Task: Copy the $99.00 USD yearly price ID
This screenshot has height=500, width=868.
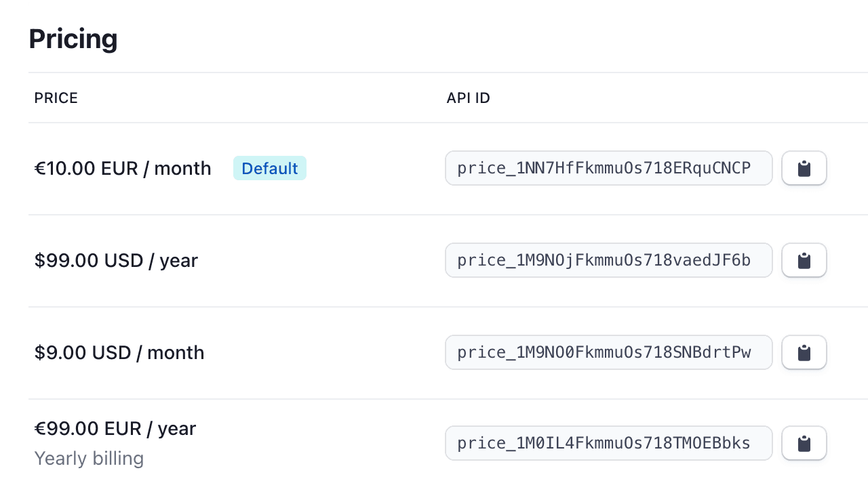Action: click(804, 260)
